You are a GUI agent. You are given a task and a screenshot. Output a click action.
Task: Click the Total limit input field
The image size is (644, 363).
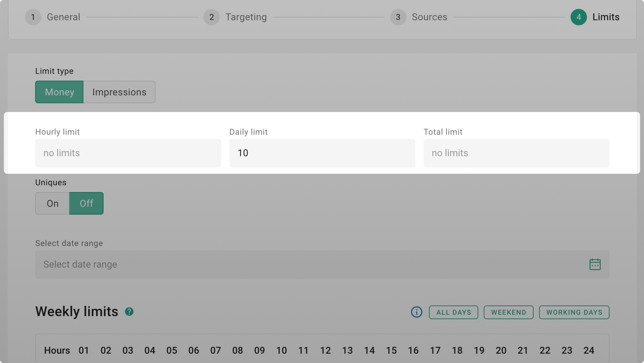(x=516, y=153)
